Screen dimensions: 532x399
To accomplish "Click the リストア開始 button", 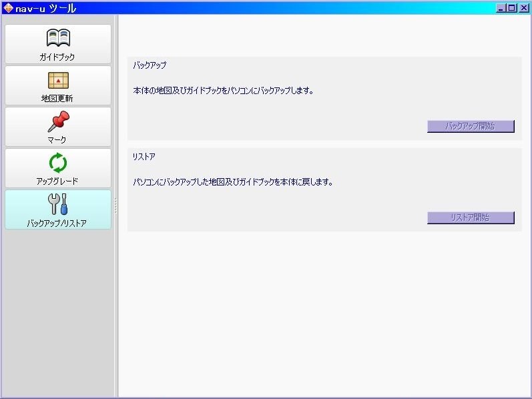I will click(471, 218).
